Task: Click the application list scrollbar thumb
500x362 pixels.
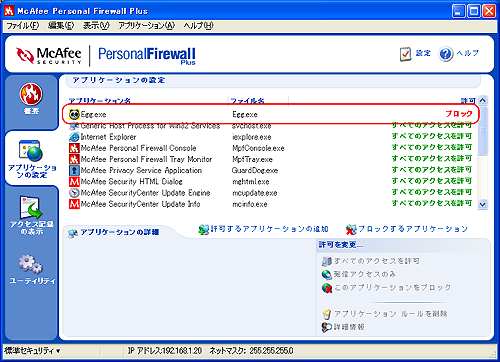Action: [x=483, y=131]
